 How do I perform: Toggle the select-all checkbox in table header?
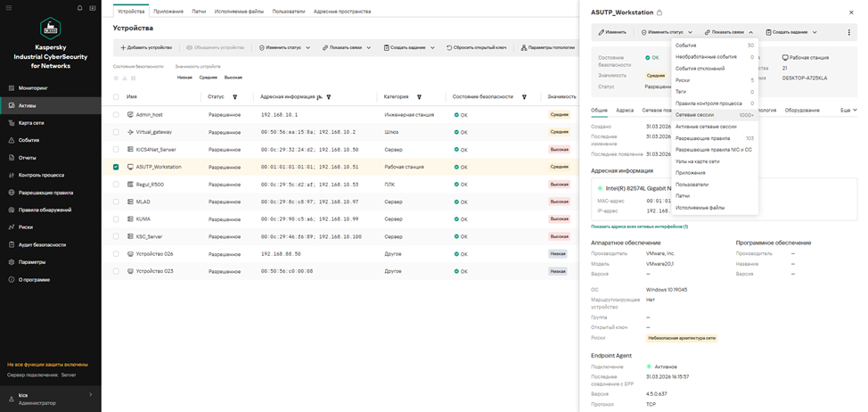pyautogui.click(x=116, y=97)
